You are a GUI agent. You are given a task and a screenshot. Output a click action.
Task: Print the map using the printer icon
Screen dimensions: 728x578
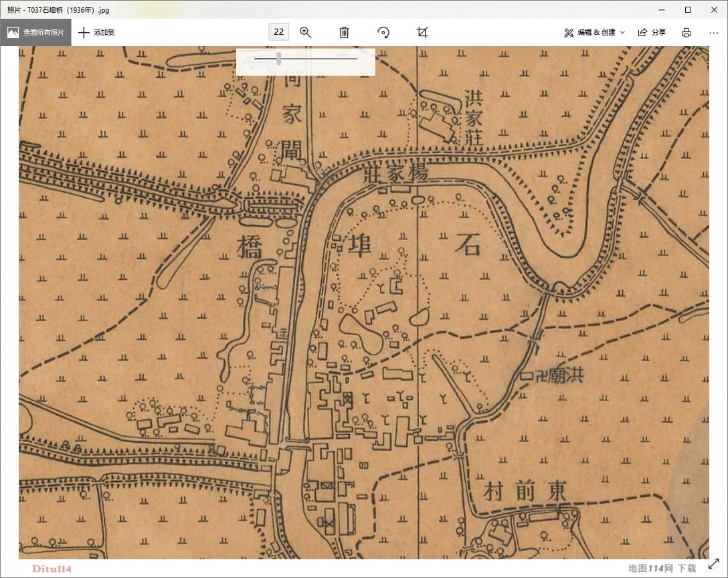point(686,32)
